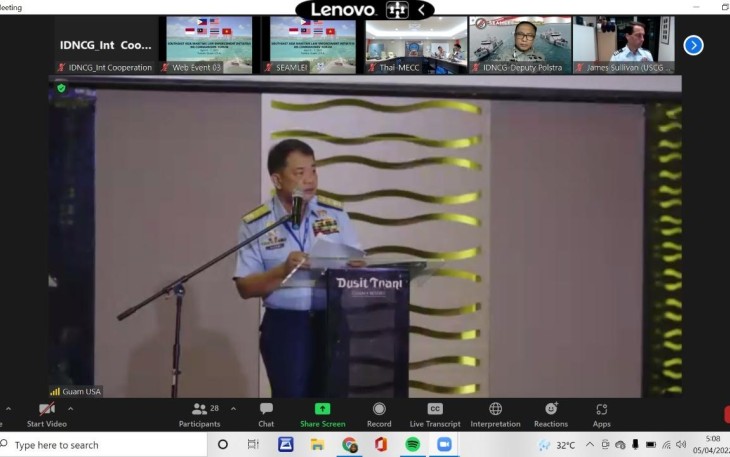The image size is (730, 457).
Task: Open Interpretation globe options
Action: (x=495, y=415)
